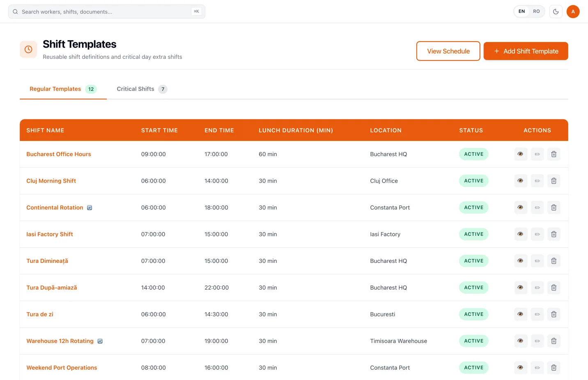Open the Tura După-amiază link
Image resolution: width=588 pixels, height=380 pixels.
[x=52, y=288]
